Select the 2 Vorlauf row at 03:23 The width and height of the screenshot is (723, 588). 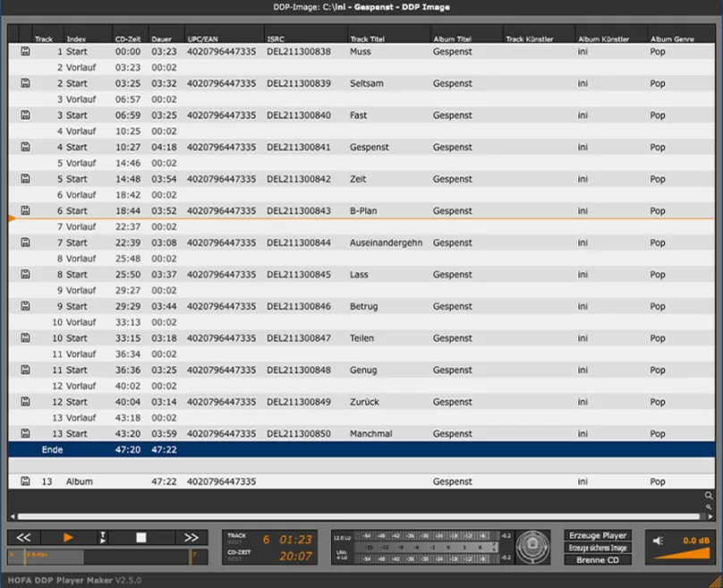click(361, 67)
